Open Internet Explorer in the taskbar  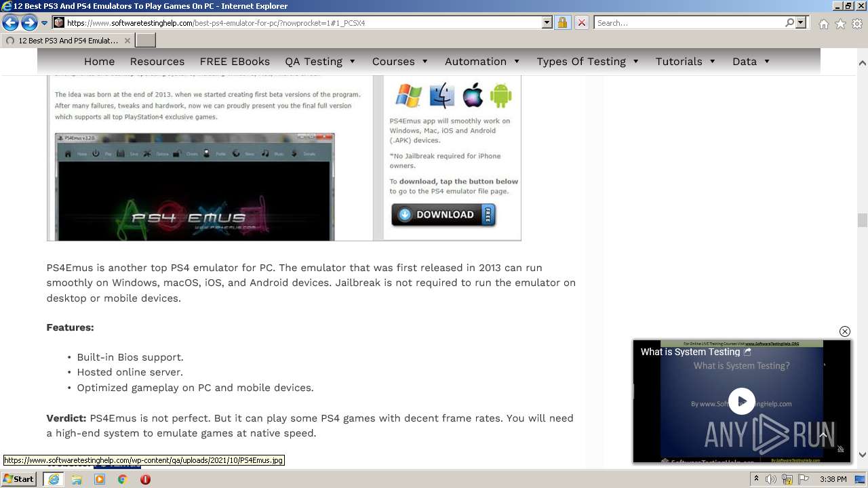[x=54, y=479]
